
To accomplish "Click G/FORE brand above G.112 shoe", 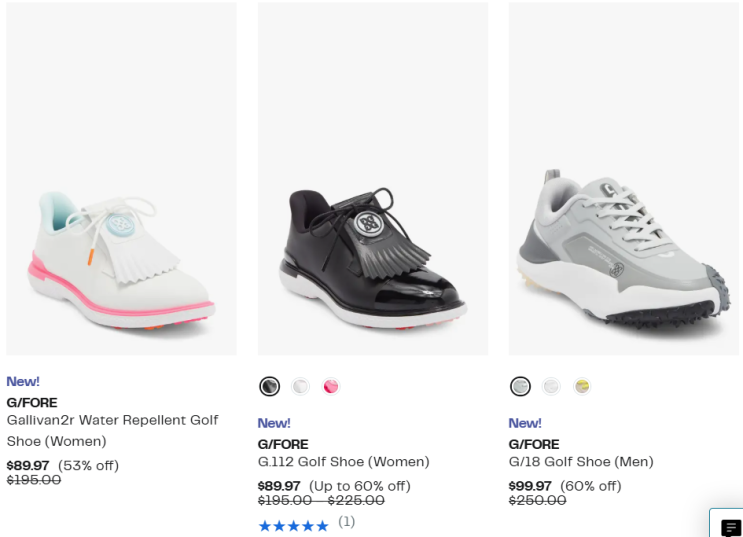I will [x=283, y=444].
